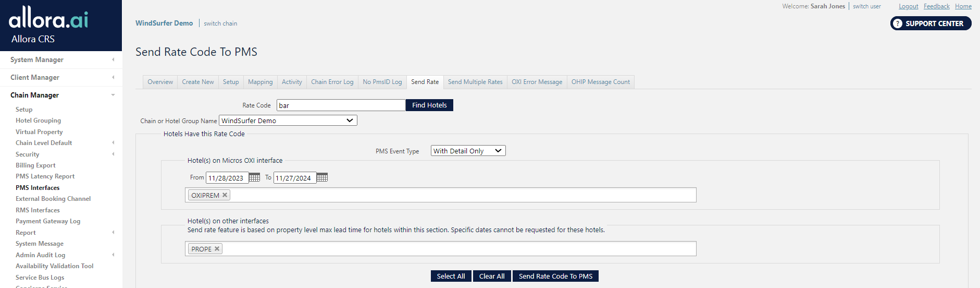Viewport: 980px width, 288px height.
Task: Open the Chain Error Log tab
Action: [x=332, y=82]
